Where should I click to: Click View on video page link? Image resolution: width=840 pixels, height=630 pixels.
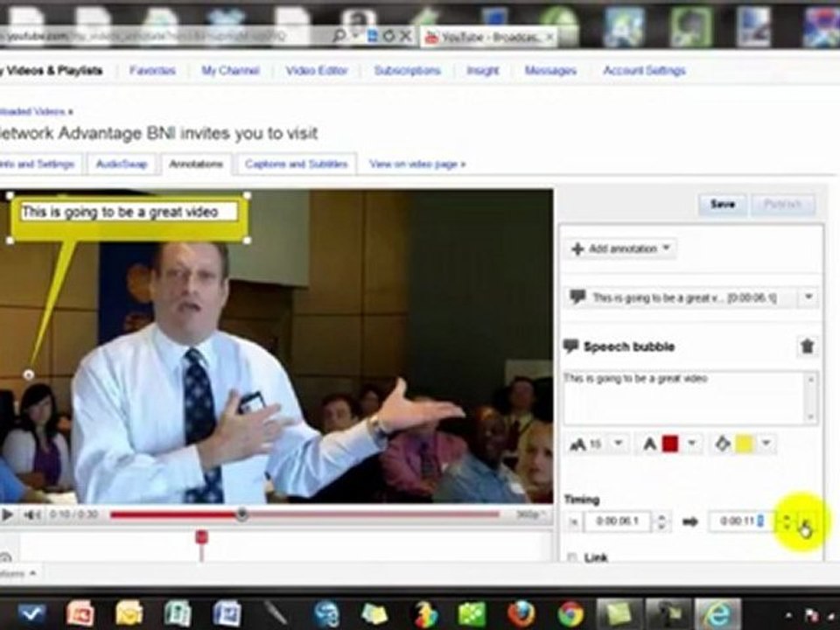(417, 164)
